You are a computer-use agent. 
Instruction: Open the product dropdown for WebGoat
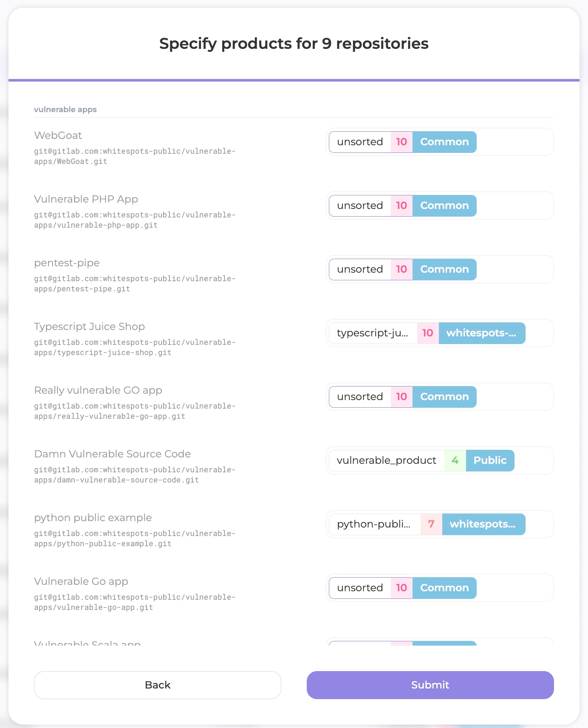coord(439,142)
